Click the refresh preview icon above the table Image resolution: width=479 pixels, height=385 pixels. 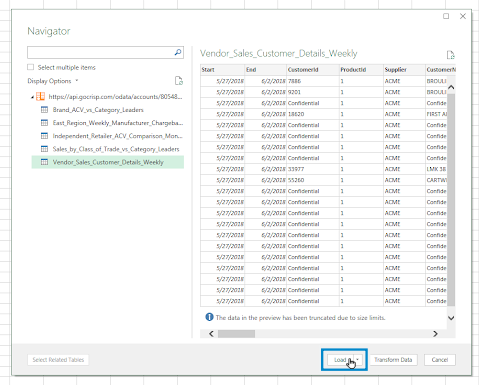[x=450, y=55]
